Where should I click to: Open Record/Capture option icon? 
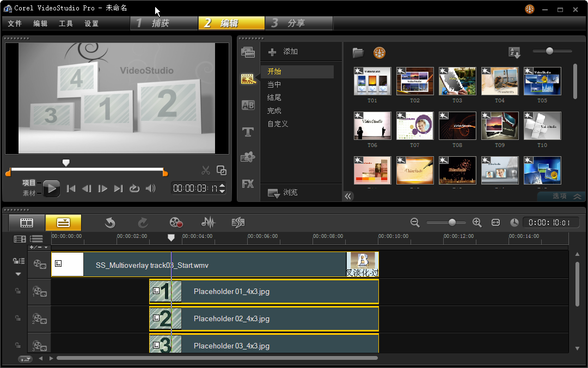176,223
